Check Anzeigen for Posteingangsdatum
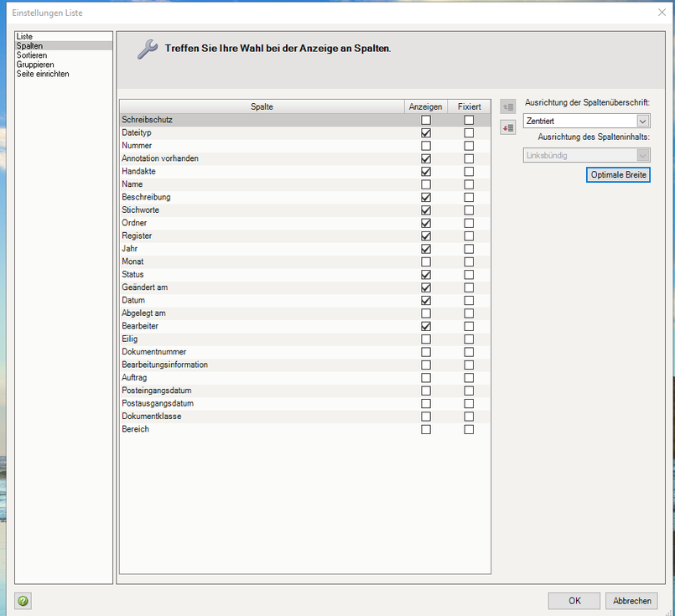The image size is (675, 616). 426,391
